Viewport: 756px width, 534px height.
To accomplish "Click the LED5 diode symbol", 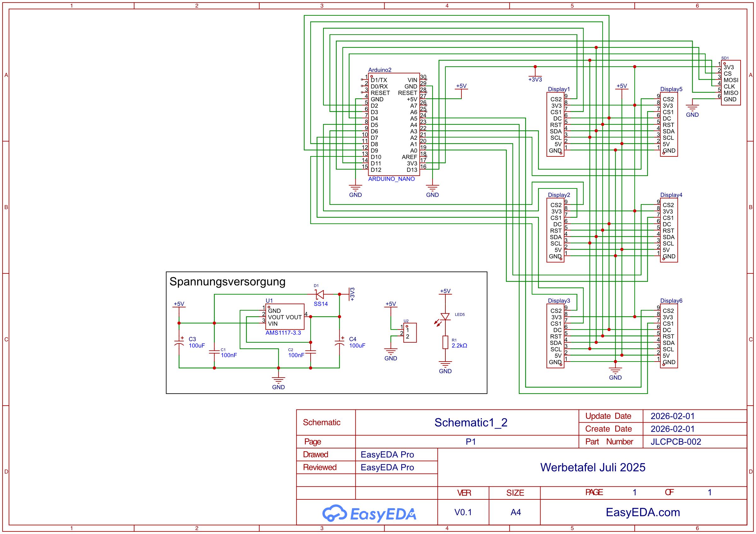I will [445, 317].
